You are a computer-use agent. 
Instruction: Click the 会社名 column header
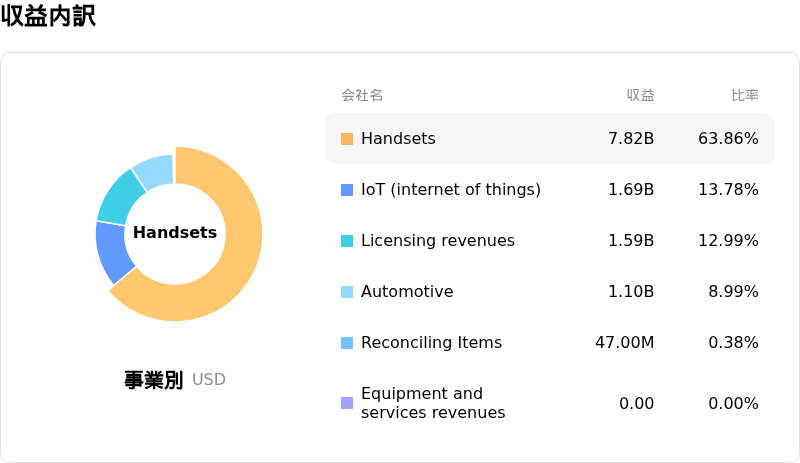[362, 96]
